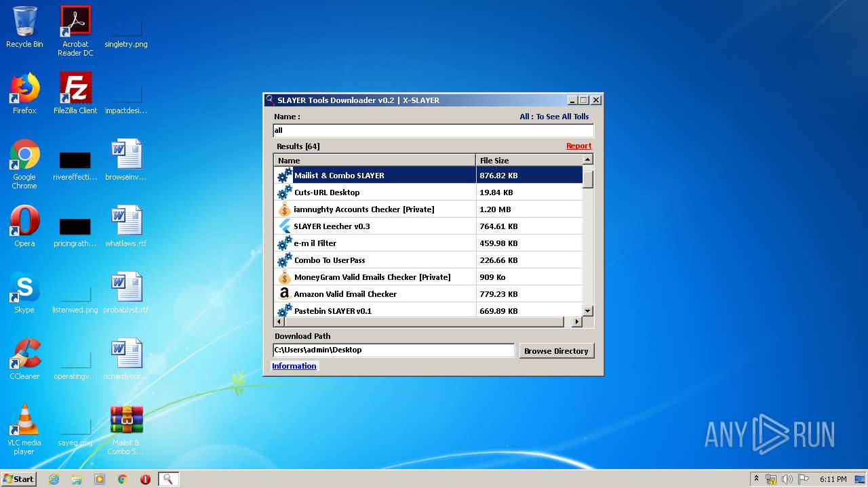Select VLC media player desktop icon

[x=24, y=430]
